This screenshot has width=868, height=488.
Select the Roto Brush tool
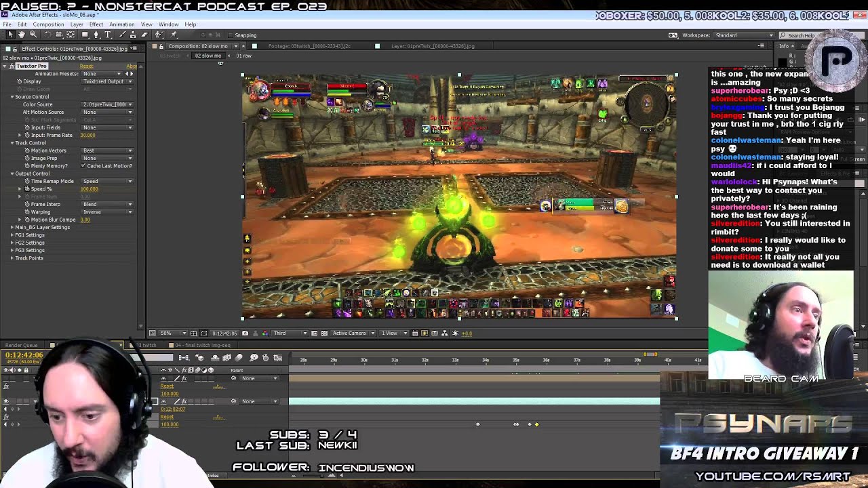[x=159, y=35]
